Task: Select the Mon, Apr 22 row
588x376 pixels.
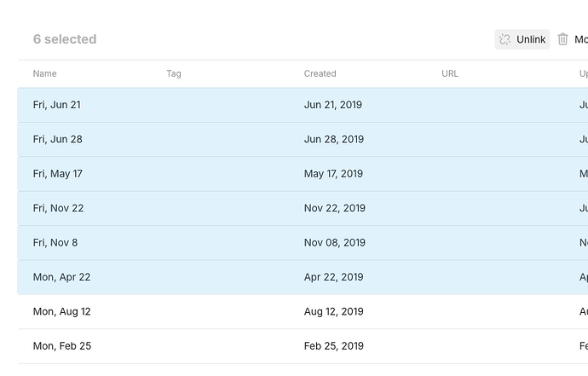Action: tap(303, 277)
